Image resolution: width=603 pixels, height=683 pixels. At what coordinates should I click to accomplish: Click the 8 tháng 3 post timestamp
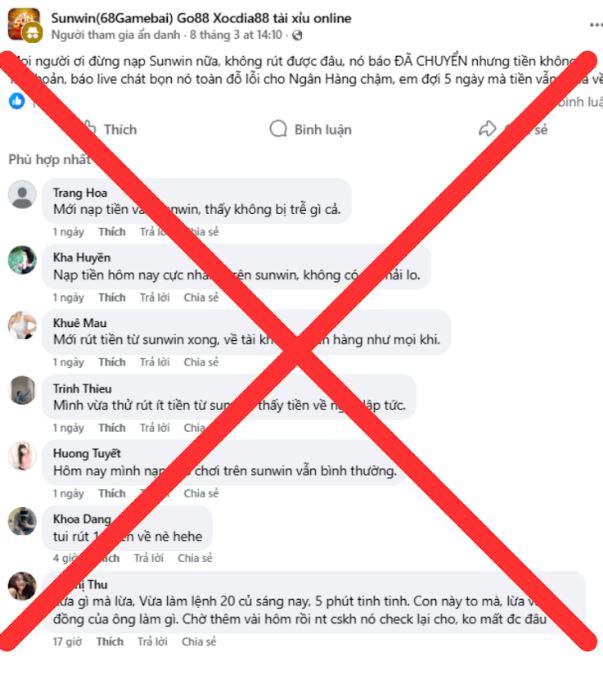pos(236,35)
